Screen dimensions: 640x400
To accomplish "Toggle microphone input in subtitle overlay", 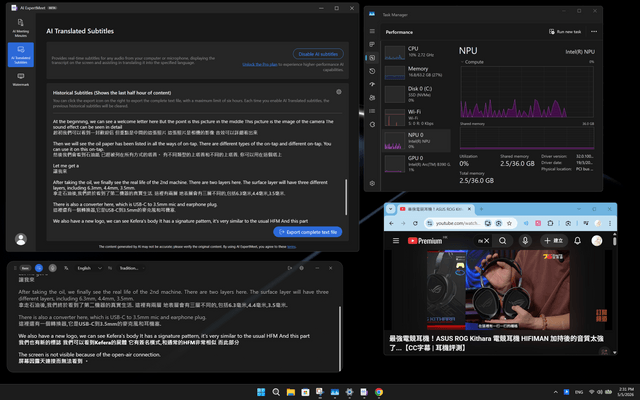I will 53,268.
